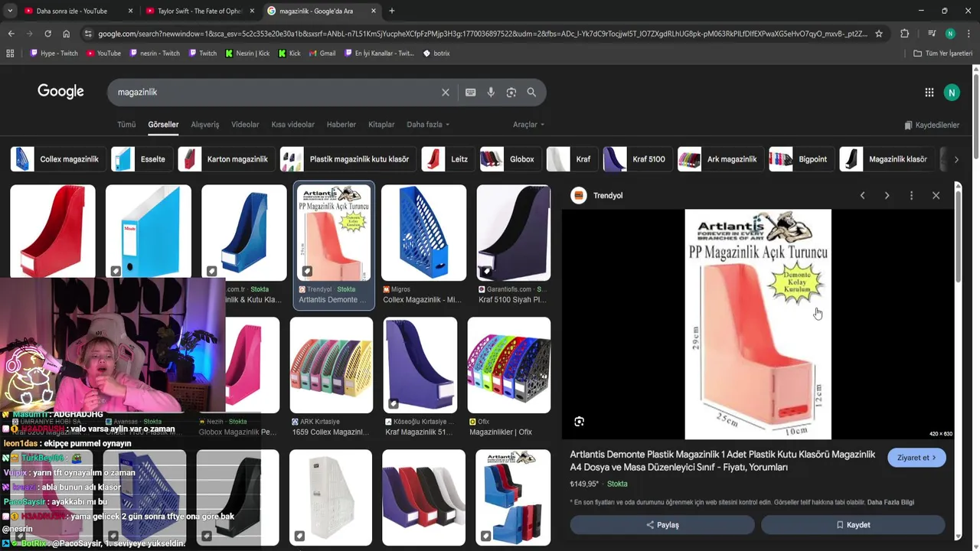Start voice search with the microphone

pyautogui.click(x=491, y=92)
